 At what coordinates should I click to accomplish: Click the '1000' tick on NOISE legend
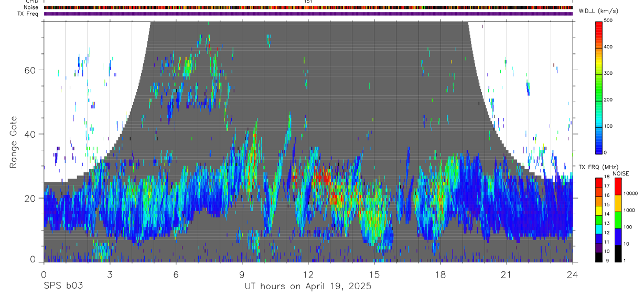click(x=629, y=210)
